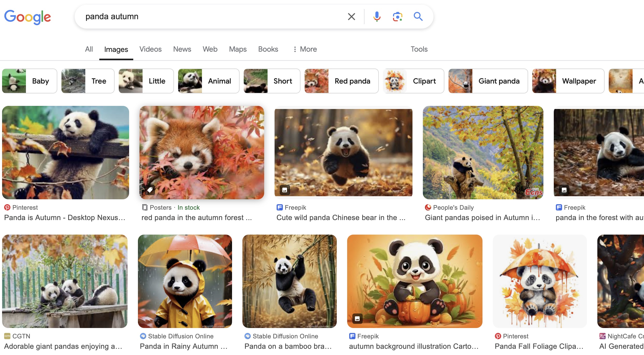Switch to the News tab
Viewport: 644px width, 355px height.
click(x=182, y=49)
